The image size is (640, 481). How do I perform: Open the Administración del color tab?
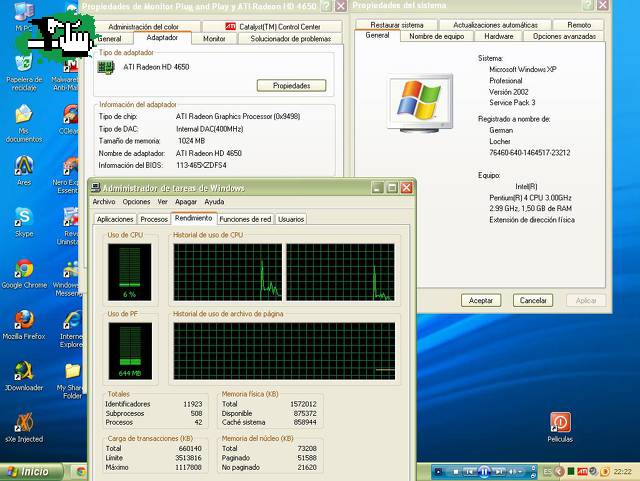click(x=143, y=27)
